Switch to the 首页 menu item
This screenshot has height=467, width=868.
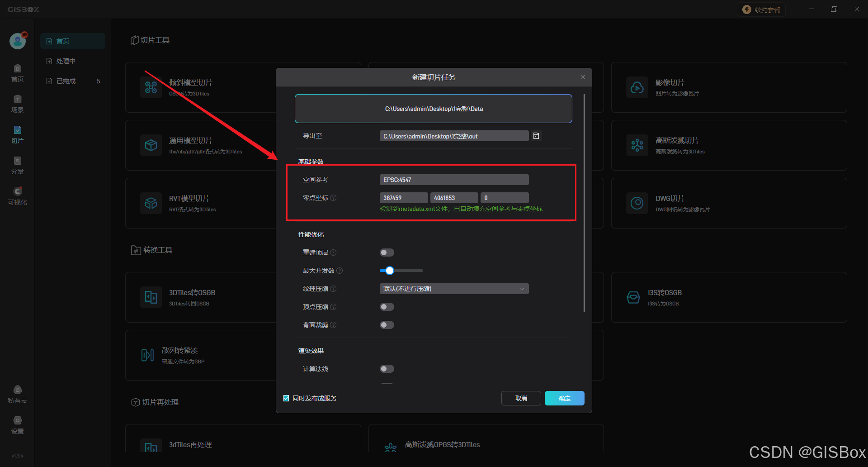73,41
